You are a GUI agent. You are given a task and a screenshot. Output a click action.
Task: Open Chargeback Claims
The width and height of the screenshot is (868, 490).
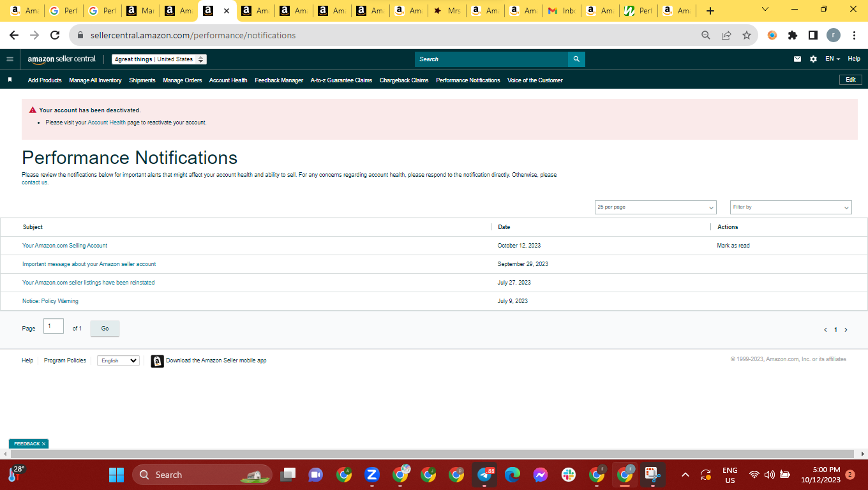(404, 80)
